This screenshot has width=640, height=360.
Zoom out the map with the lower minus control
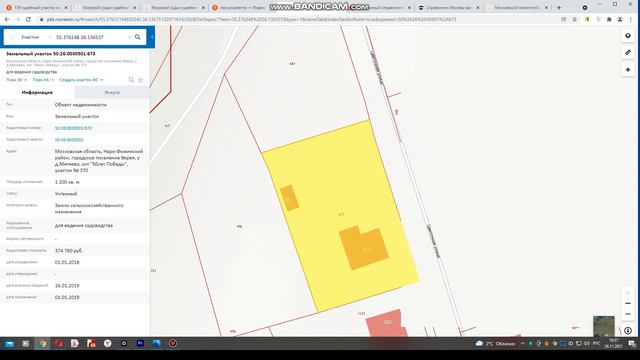pos(628,314)
